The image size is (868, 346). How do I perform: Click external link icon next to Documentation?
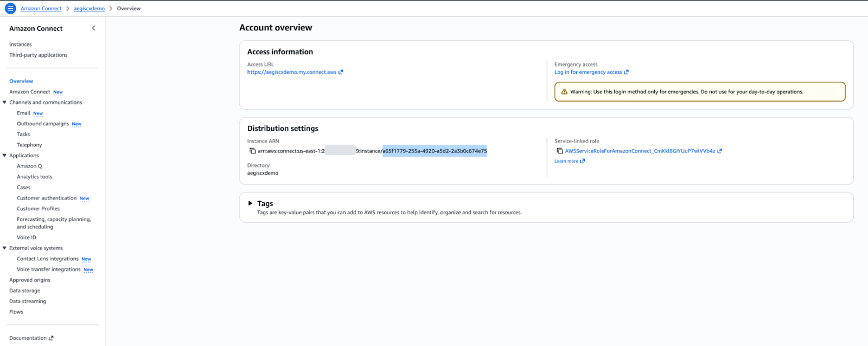(x=52, y=338)
